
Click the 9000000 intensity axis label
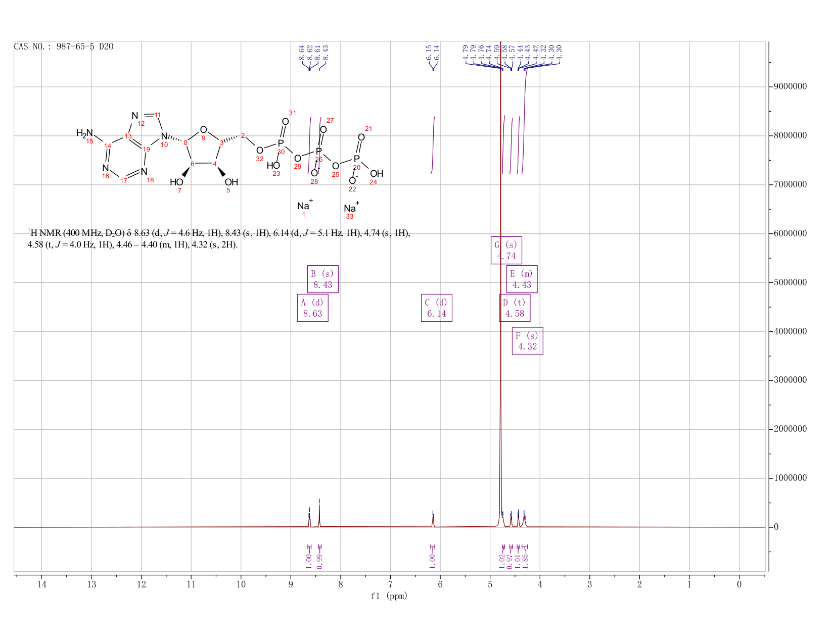(790, 86)
